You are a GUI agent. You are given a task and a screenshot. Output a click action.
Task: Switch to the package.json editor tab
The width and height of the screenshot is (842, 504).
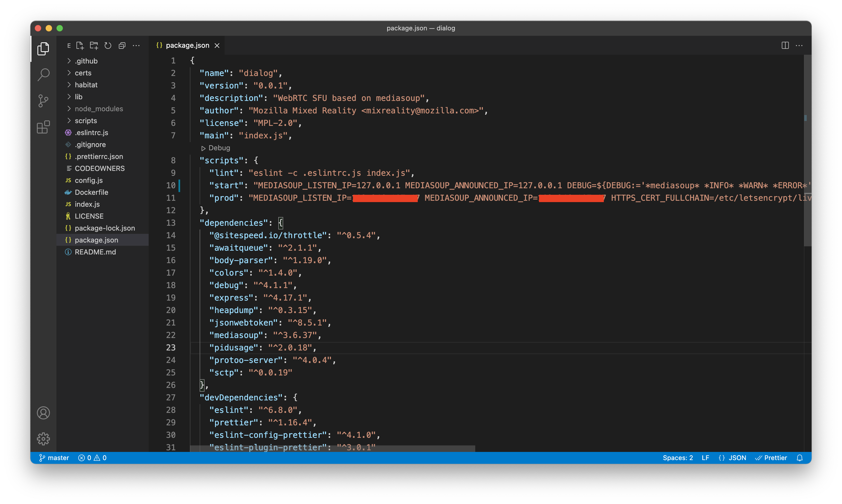pos(187,46)
